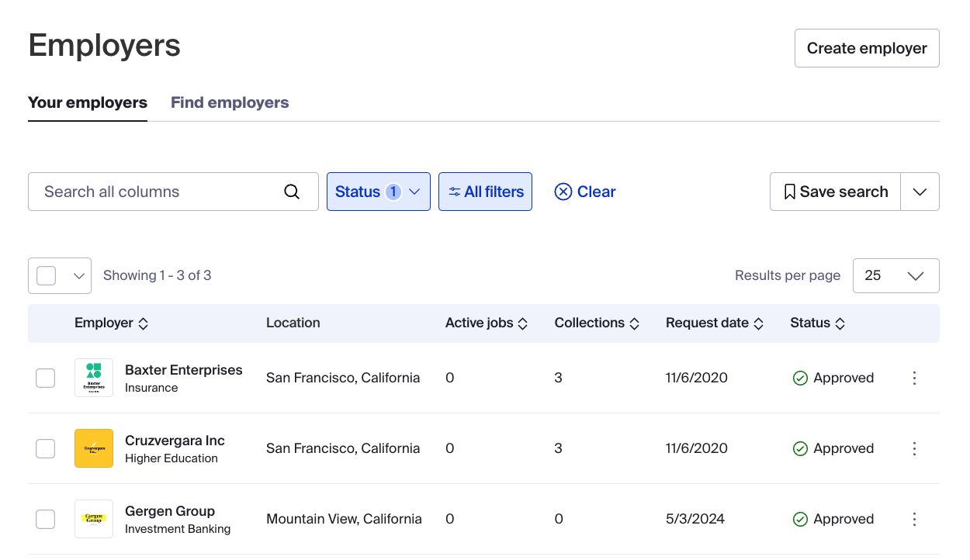Switch to Find employers tab
Image resolution: width=970 pixels, height=560 pixels.
(x=230, y=102)
